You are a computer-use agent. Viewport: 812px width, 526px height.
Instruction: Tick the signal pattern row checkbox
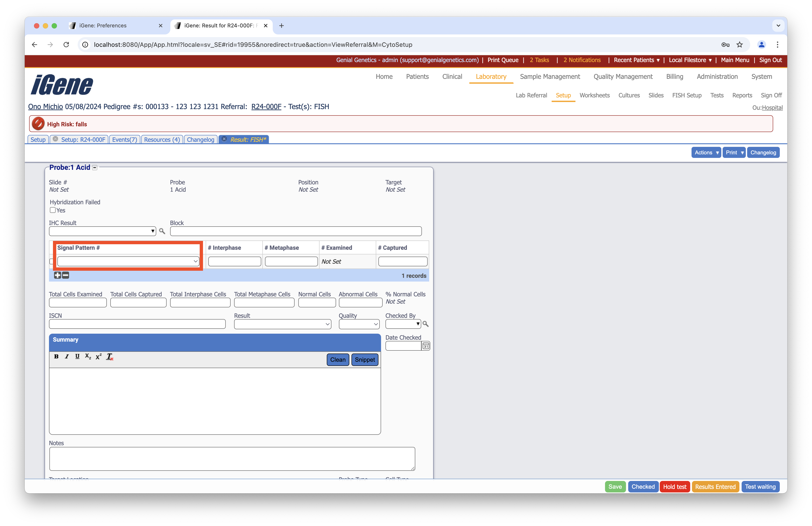[x=51, y=261]
